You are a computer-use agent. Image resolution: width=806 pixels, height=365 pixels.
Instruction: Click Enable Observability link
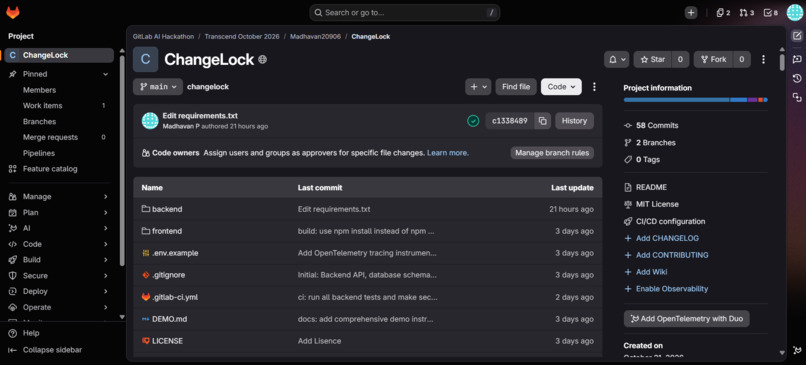(x=672, y=289)
